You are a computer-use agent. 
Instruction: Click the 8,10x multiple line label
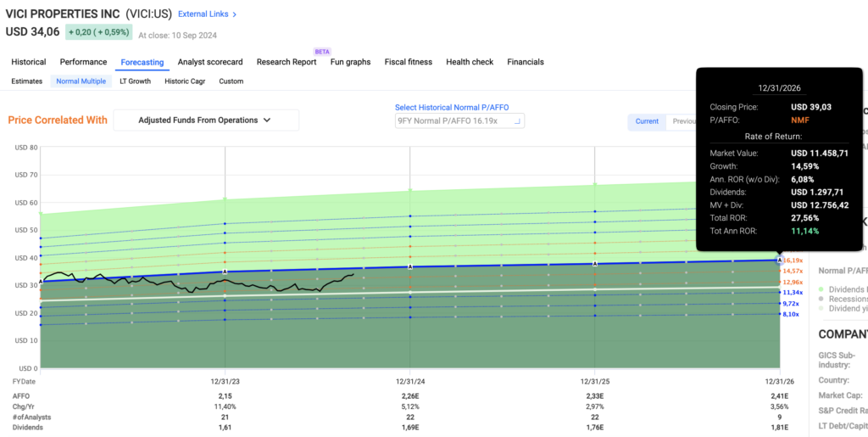coord(791,314)
